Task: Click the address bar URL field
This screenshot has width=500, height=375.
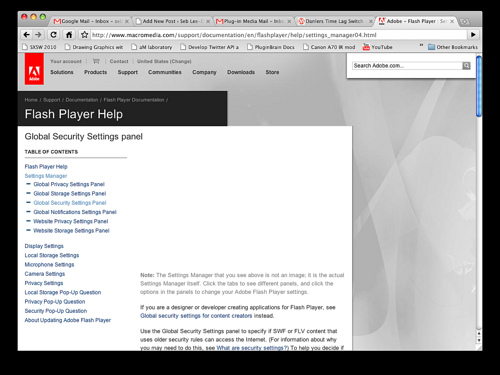Action: click(279, 35)
